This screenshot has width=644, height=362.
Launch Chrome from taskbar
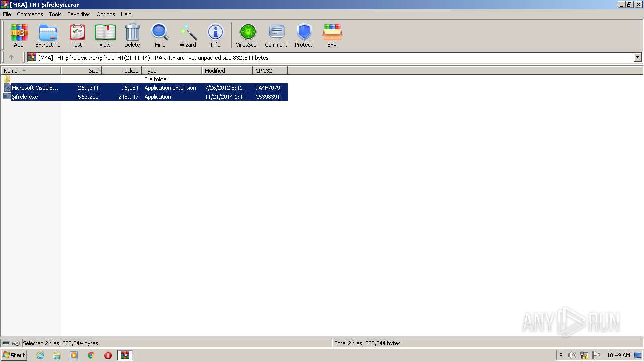(91, 355)
